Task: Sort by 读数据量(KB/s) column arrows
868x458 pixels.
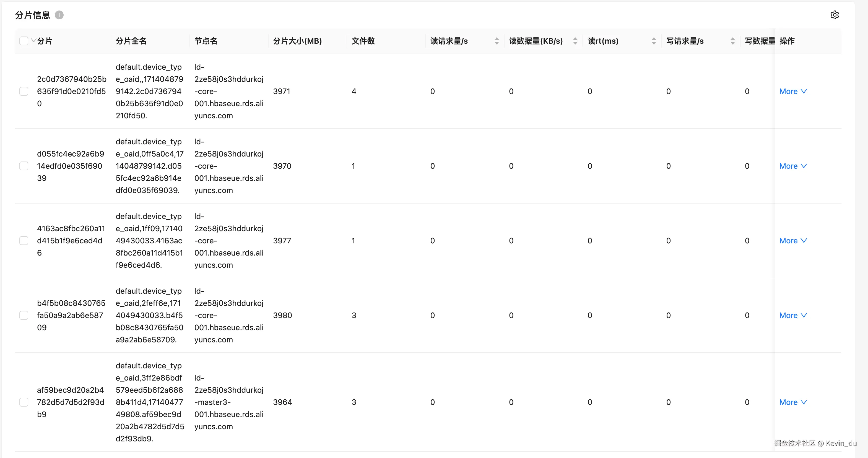Action: [x=575, y=41]
